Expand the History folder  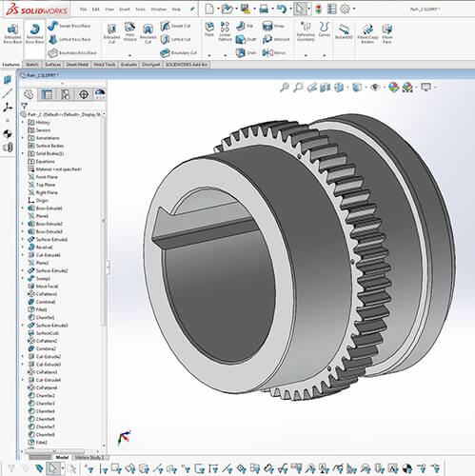click(23, 122)
